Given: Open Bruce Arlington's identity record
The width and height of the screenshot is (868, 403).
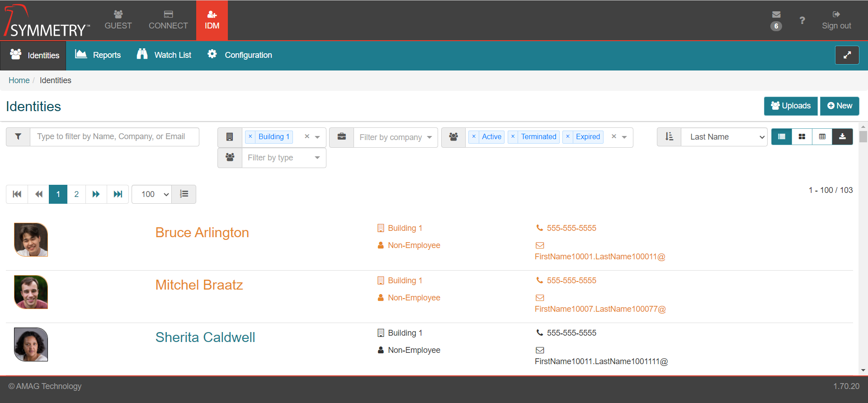Looking at the screenshot, I should pyautogui.click(x=202, y=232).
